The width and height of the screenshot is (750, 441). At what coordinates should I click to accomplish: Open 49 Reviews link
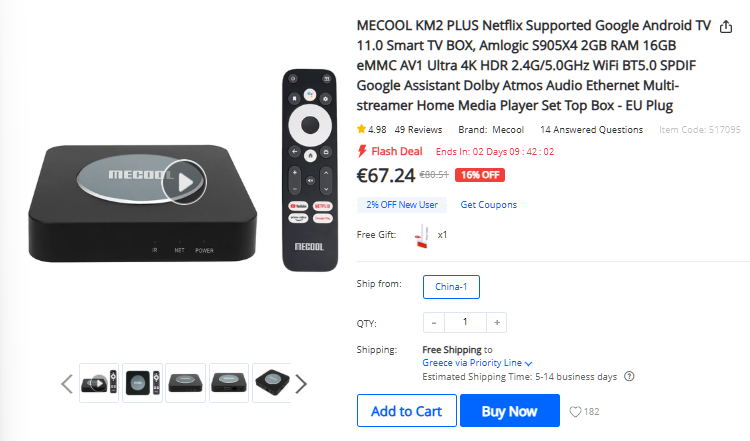tap(418, 130)
